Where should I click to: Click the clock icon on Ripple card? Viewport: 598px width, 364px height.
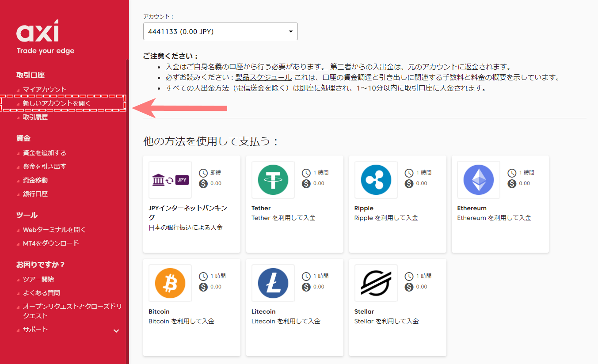pos(409,173)
